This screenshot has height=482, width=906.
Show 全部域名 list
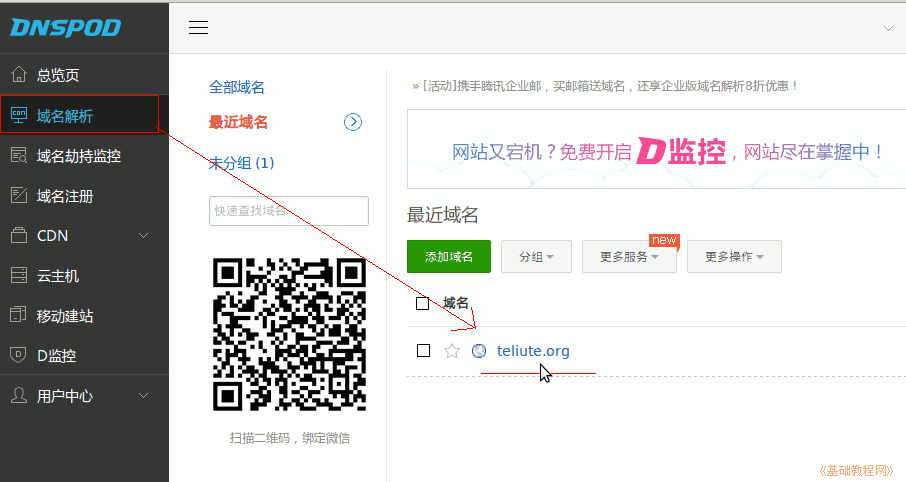point(237,87)
